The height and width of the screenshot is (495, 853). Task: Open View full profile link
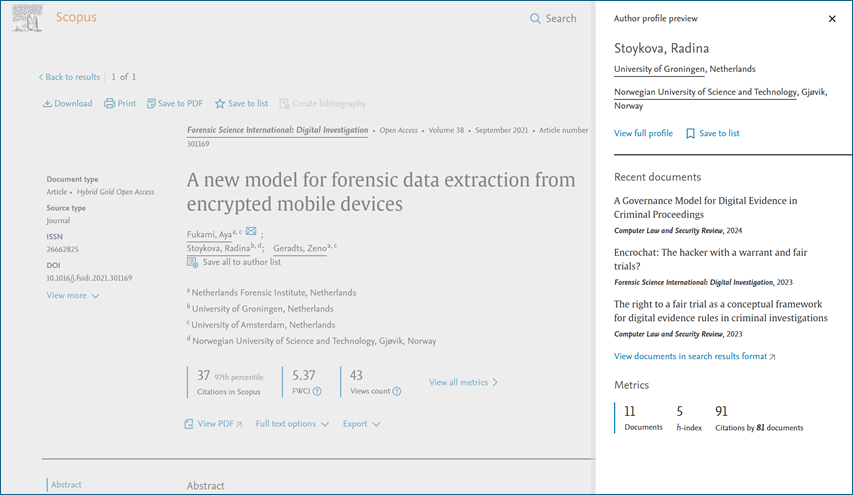click(643, 134)
